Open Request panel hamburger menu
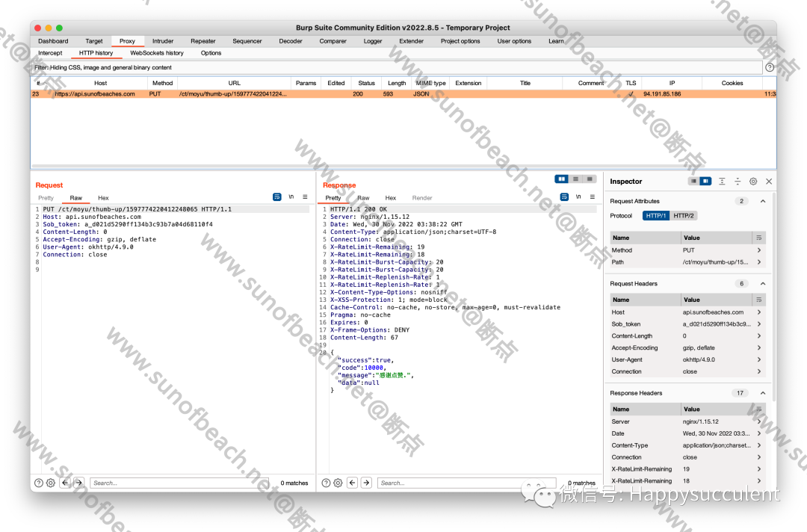This screenshot has width=807, height=532. tap(305, 197)
